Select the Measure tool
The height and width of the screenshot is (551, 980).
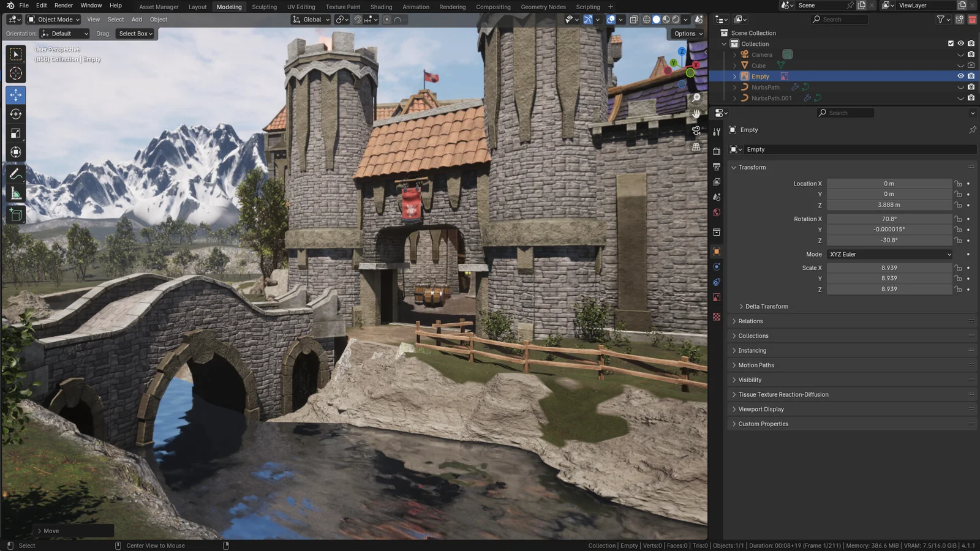pyautogui.click(x=15, y=193)
